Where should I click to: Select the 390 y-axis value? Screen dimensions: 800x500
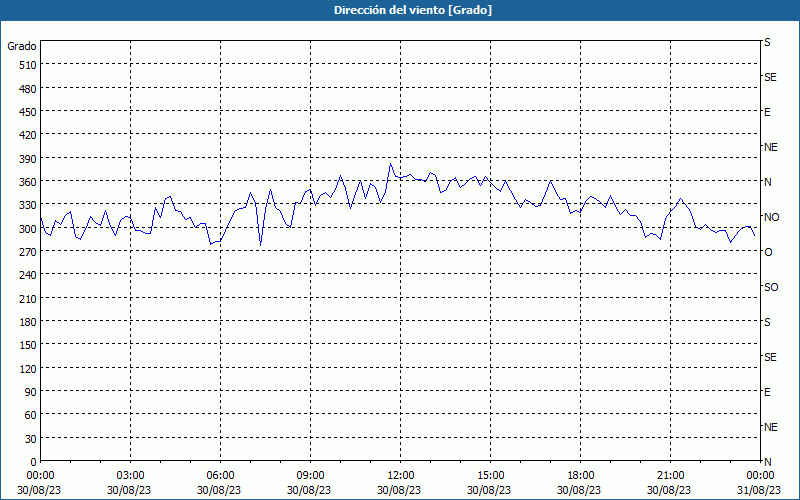coord(28,159)
